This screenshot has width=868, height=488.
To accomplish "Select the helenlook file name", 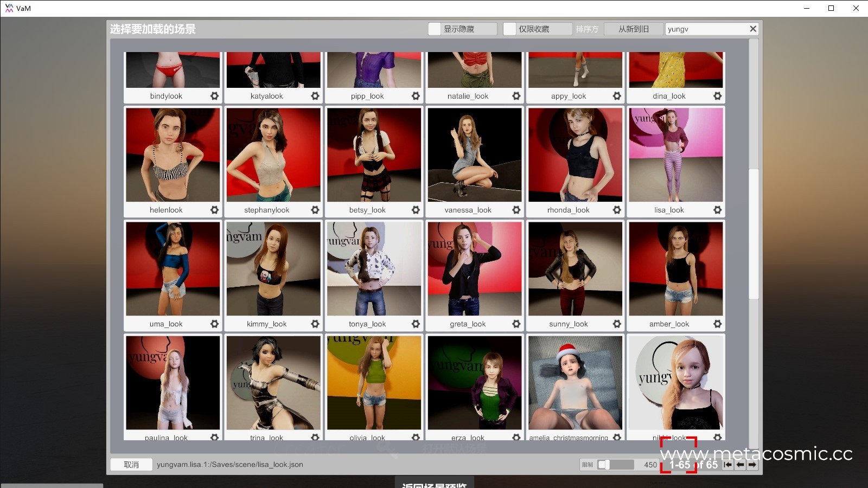I will click(x=166, y=210).
